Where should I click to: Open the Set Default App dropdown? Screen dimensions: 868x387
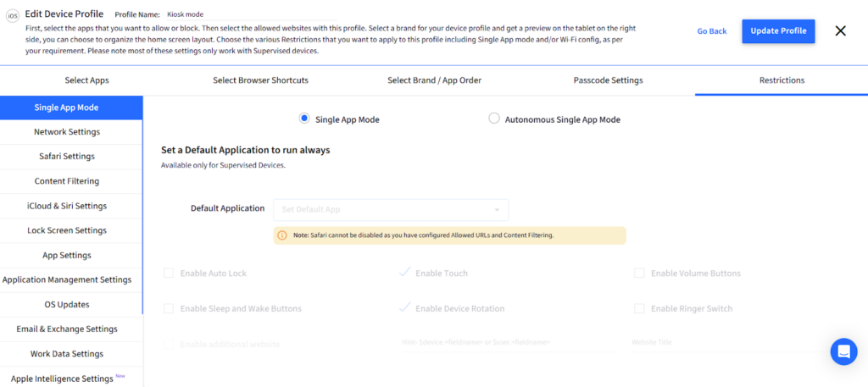tap(390, 209)
